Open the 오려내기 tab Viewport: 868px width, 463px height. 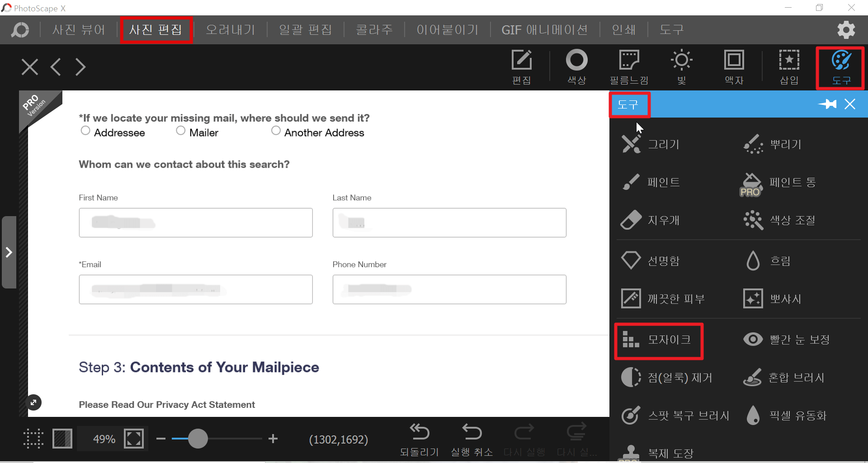point(231,30)
